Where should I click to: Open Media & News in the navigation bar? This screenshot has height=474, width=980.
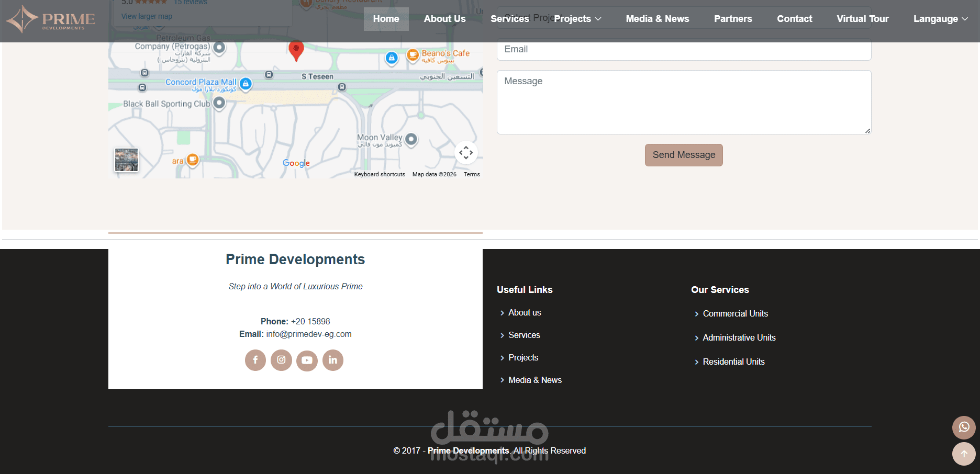pos(658,19)
